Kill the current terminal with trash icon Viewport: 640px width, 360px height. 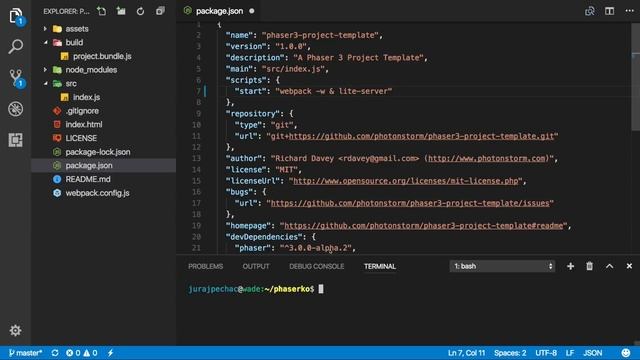(x=589, y=266)
